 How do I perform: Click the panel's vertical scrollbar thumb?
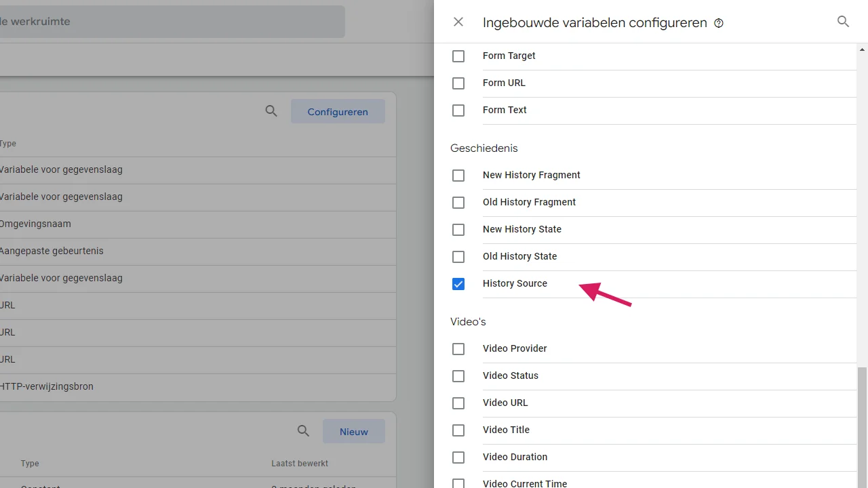pyautogui.click(x=862, y=427)
